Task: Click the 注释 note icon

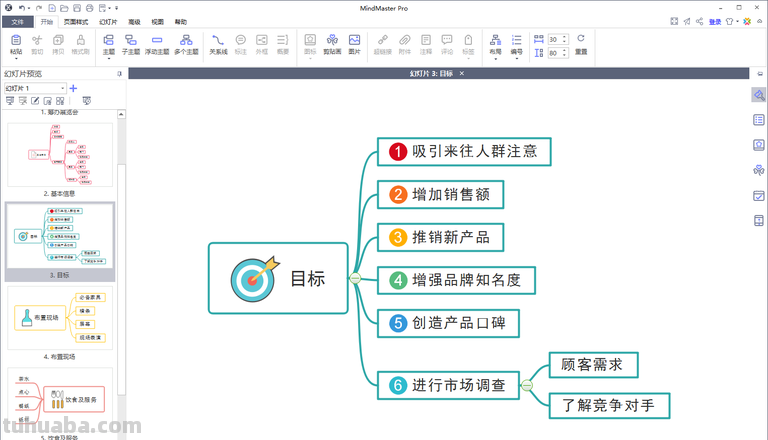Action: pyautogui.click(x=426, y=40)
